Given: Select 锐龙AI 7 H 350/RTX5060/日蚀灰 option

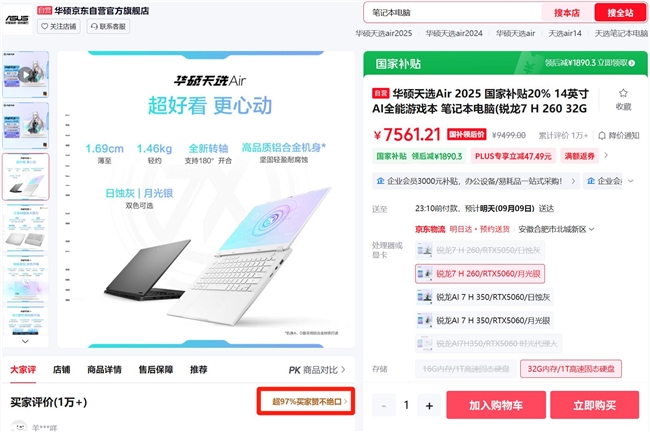Looking at the screenshot, I should (x=484, y=297).
